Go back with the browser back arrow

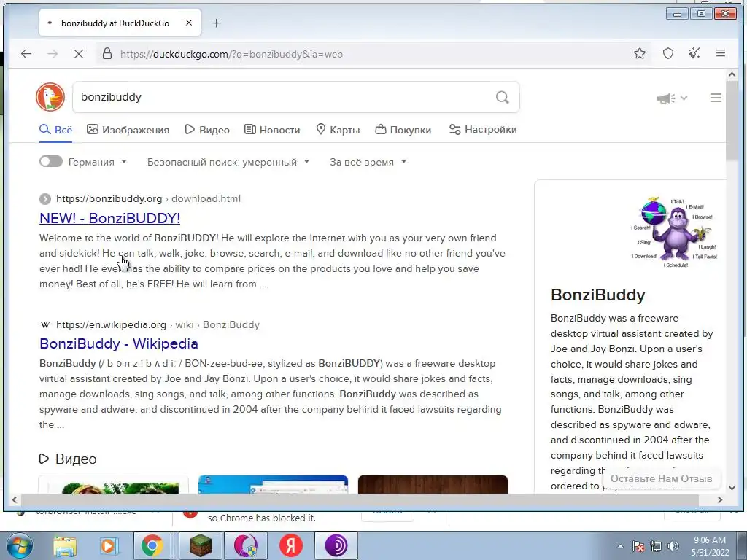(26, 54)
